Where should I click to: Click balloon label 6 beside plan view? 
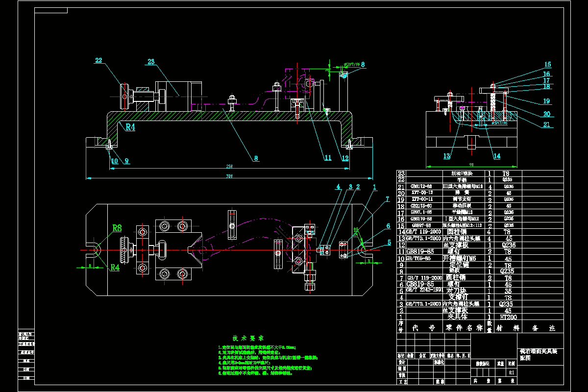(x=389, y=226)
